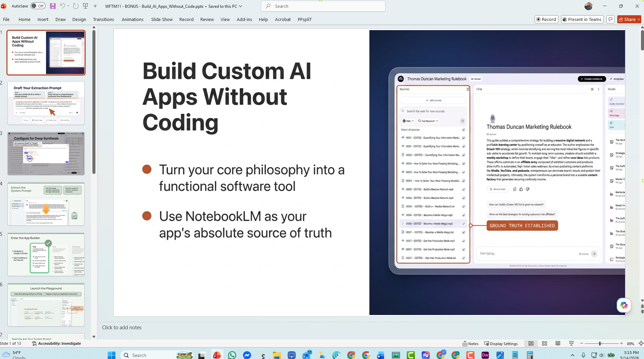
Task: Start Slide Show from the status bar
Action: click(572, 343)
